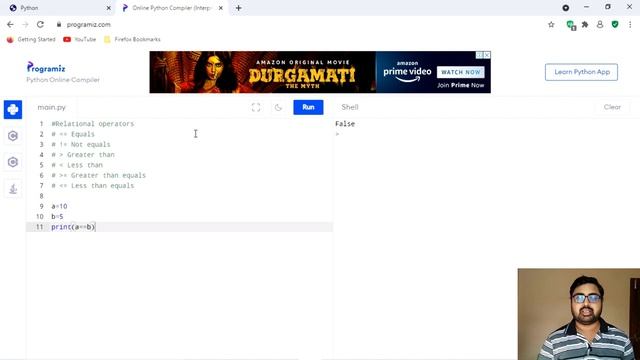The image size is (640, 360).
Task: Open the green shield extension icon
Action: 615,24
